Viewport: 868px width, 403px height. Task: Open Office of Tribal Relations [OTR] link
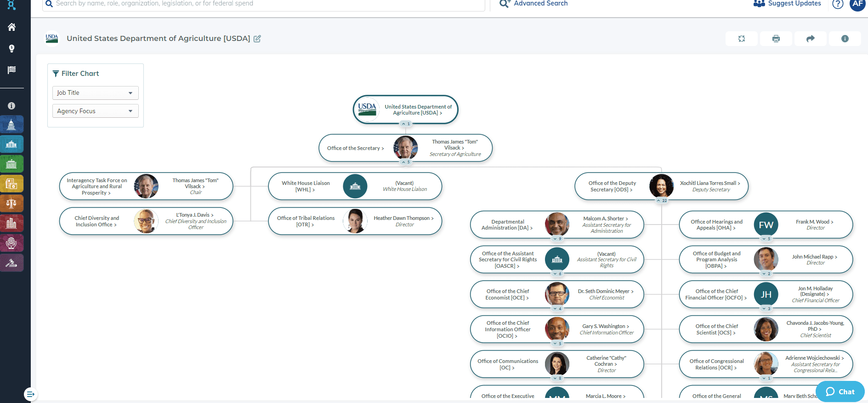pos(306,221)
